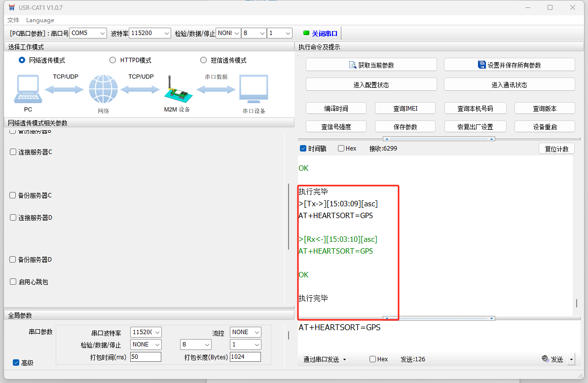The width and height of the screenshot is (588, 383).
Task: Click the PC laptop icon in diagram
Action: [28, 89]
